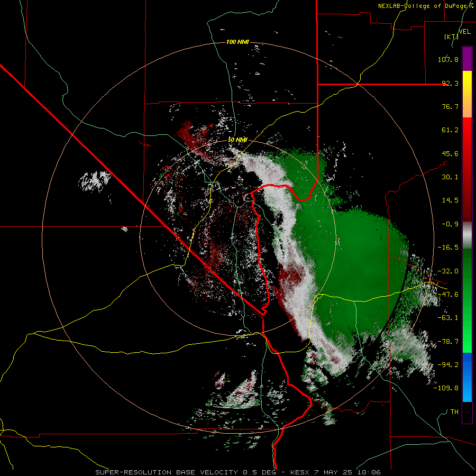Select the 61.2 legend value
The image size is (476, 476).
pyautogui.click(x=450, y=130)
